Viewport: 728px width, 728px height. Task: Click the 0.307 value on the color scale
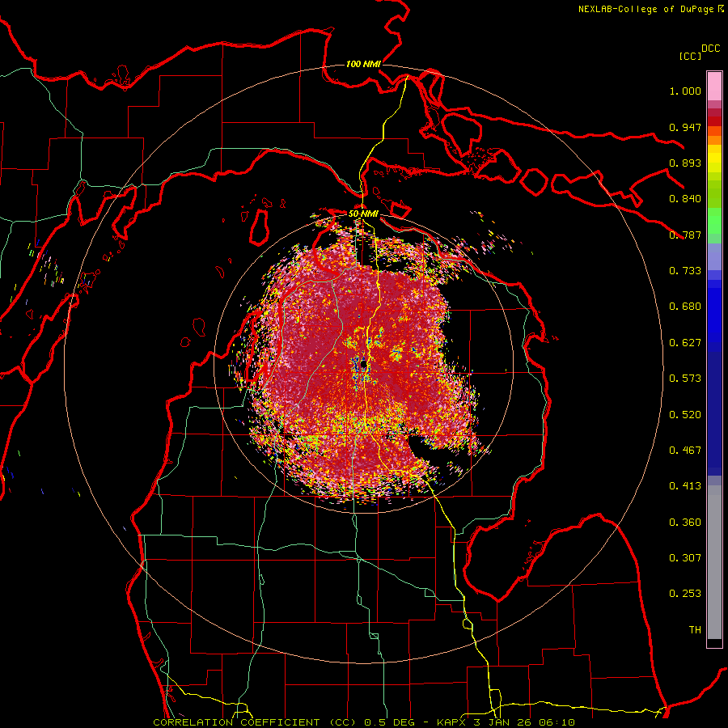685,558
